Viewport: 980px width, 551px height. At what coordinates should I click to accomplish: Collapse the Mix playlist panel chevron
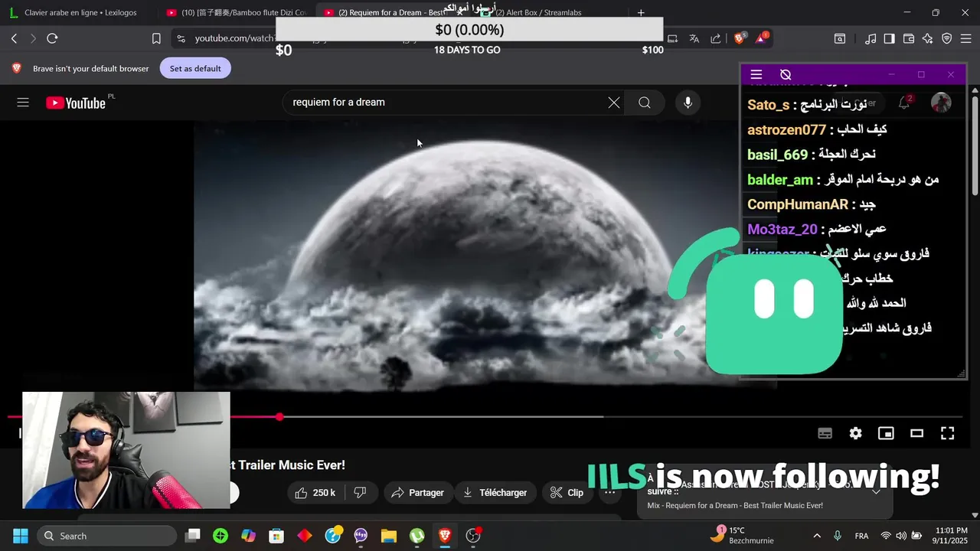pyautogui.click(x=876, y=491)
